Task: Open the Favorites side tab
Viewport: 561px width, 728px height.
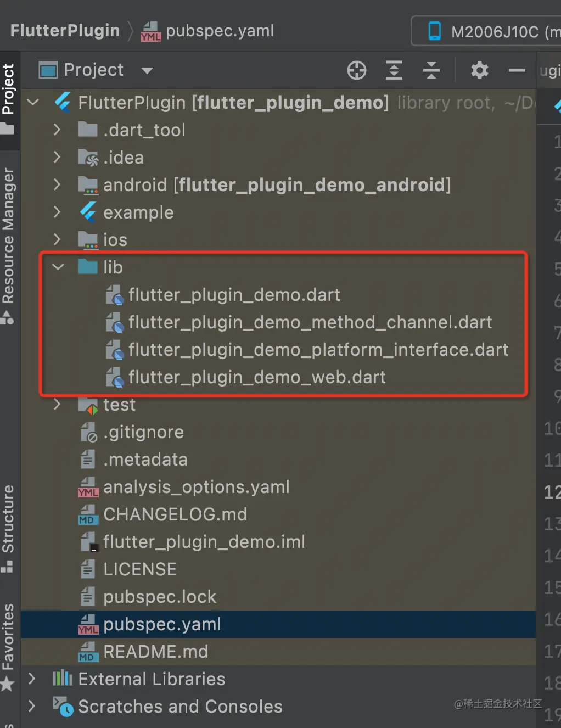Action: [9, 647]
